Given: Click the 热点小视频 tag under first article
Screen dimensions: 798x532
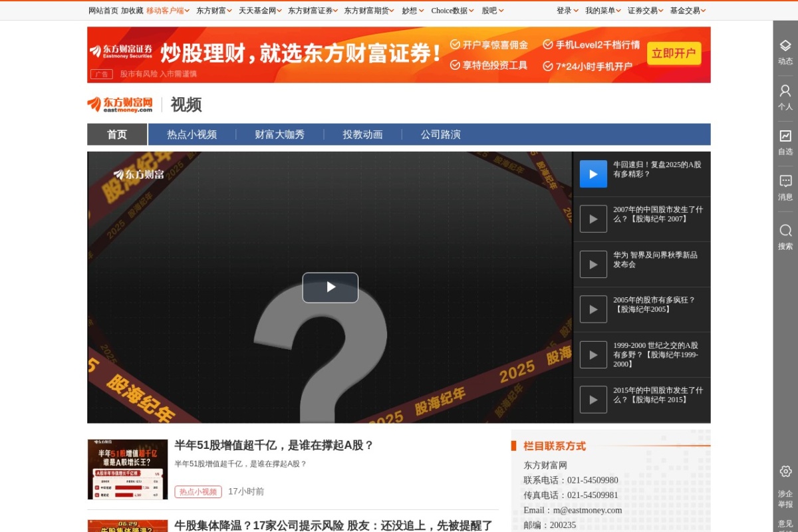Looking at the screenshot, I should click(x=198, y=491).
